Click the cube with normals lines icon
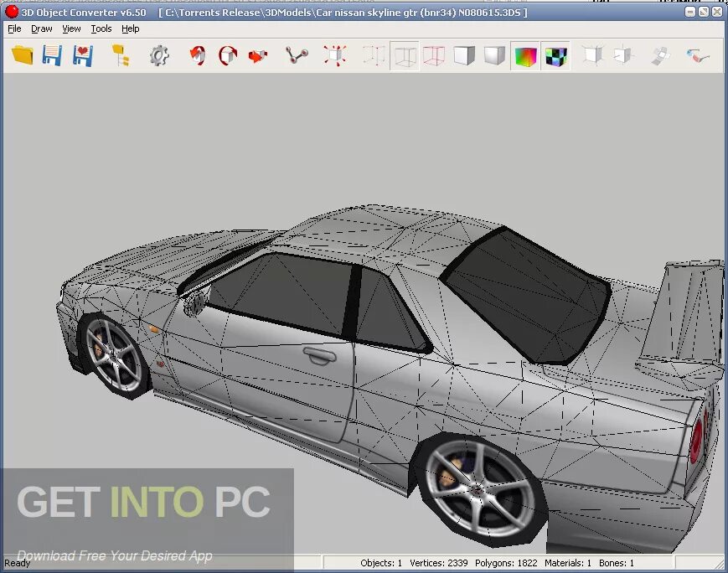 pos(593,55)
